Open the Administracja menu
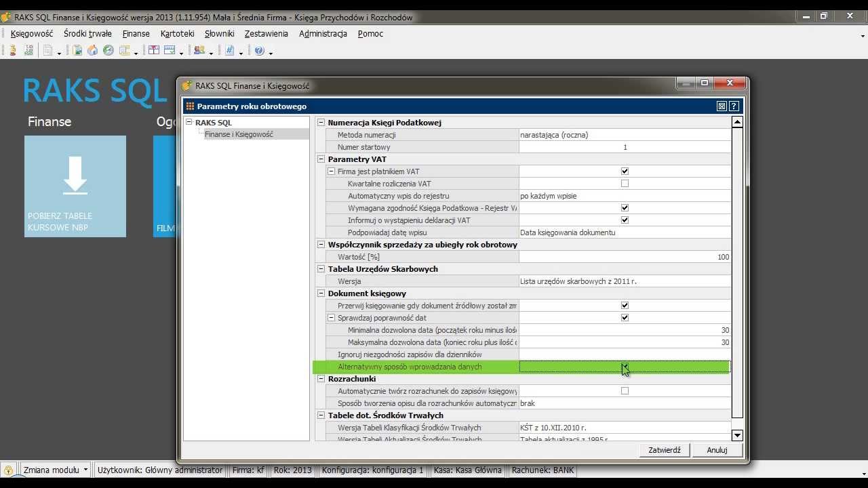The image size is (868, 488). click(323, 33)
